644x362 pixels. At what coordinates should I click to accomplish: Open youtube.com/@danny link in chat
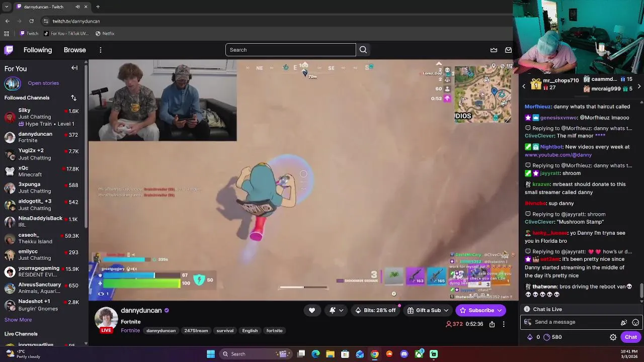558,155
